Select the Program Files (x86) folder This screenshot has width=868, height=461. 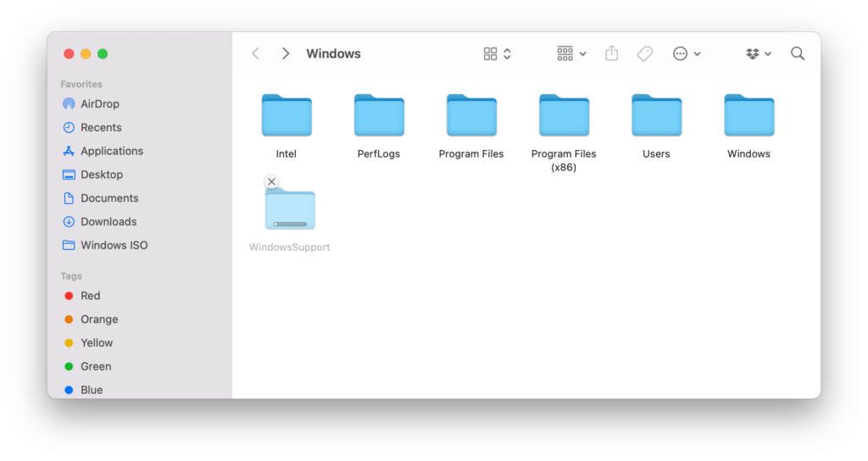click(x=564, y=115)
